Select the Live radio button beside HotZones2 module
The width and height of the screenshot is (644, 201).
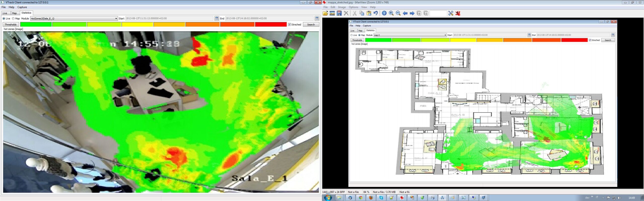point(4,19)
